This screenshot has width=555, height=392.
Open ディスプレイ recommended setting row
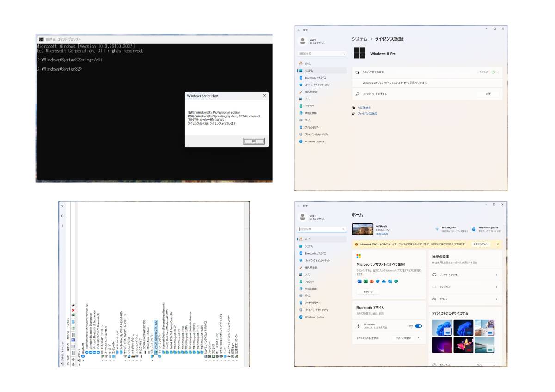click(x=465, y=287)
